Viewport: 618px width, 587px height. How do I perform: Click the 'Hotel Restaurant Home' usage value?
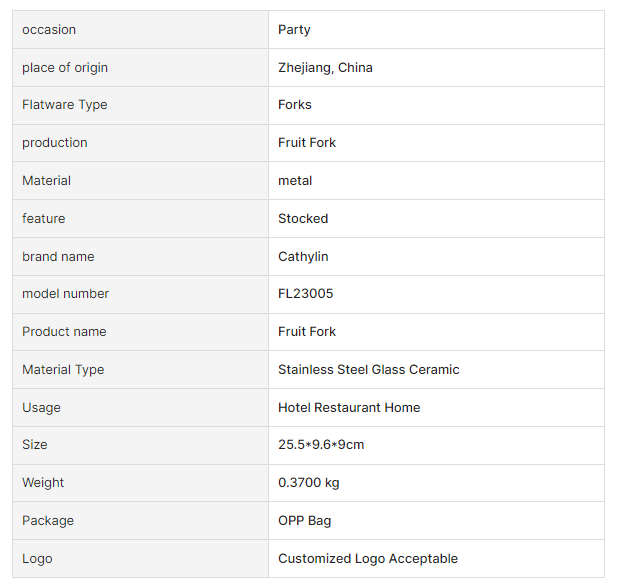tap(349, 408)
